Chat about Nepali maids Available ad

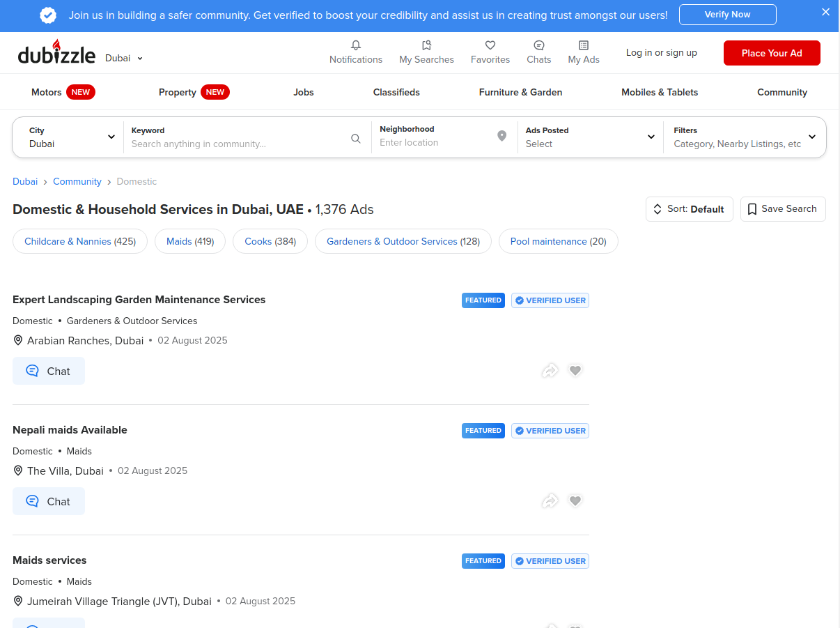tap(49, 501)
